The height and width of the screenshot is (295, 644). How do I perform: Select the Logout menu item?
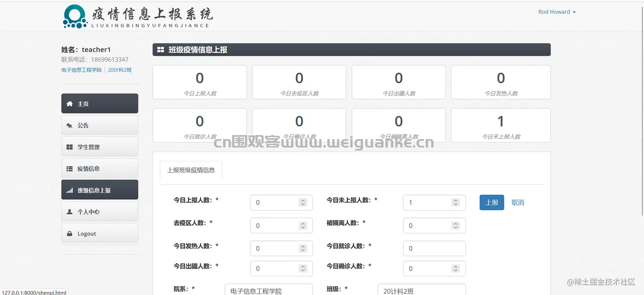point(100,233)
